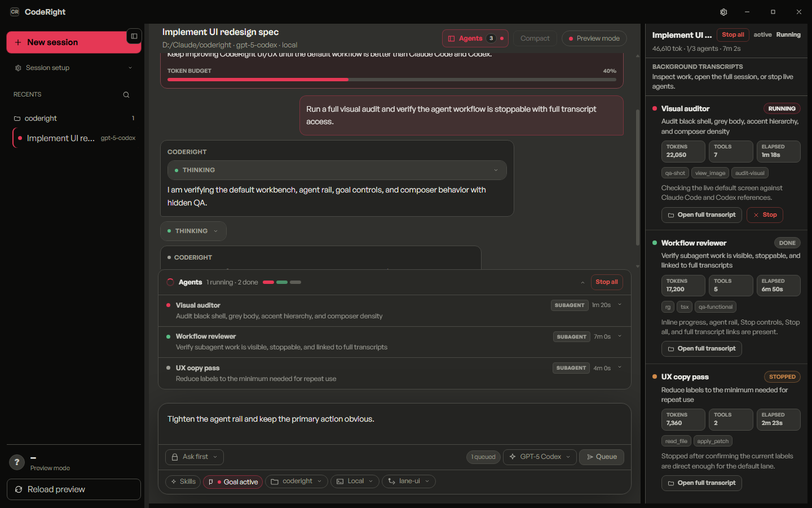
Task: Collapse the Agents tray chevron
Action: coord(582,282)
